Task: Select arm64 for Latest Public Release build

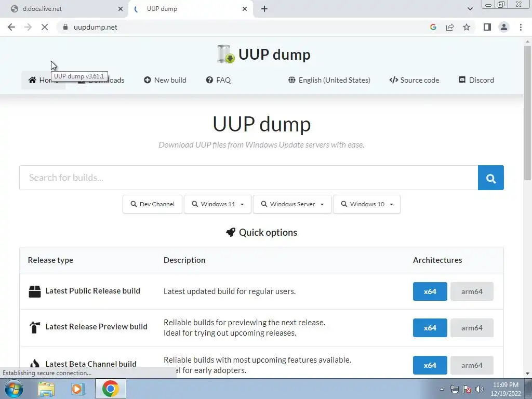Action: [472, 291]
